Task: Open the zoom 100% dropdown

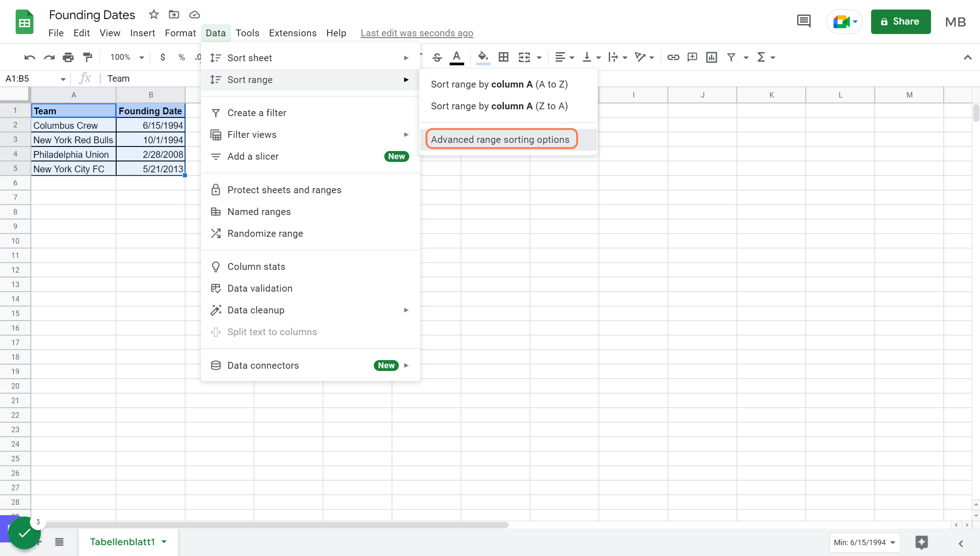Action: (127, 57)
